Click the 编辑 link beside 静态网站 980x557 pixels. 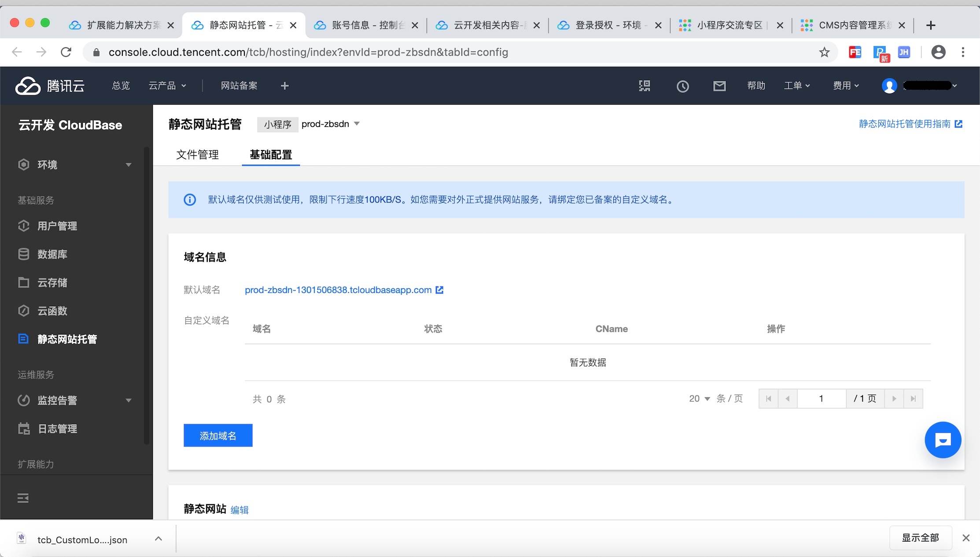[x=239, y=510]
